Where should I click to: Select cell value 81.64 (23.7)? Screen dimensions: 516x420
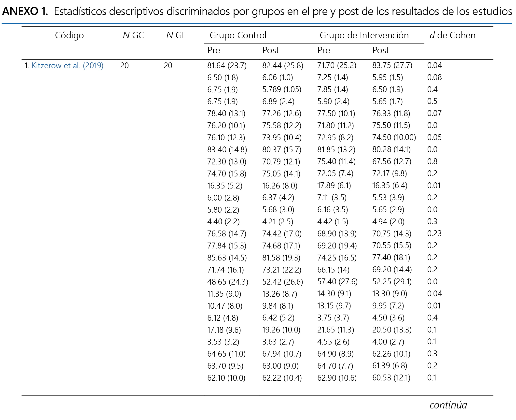pyautogui.click(x=227, y=66)
